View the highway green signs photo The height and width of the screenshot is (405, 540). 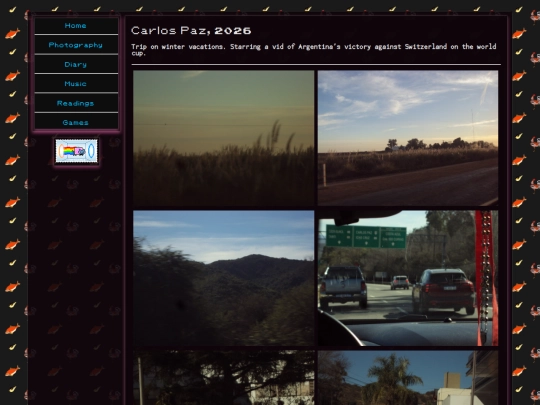(408, 278)
